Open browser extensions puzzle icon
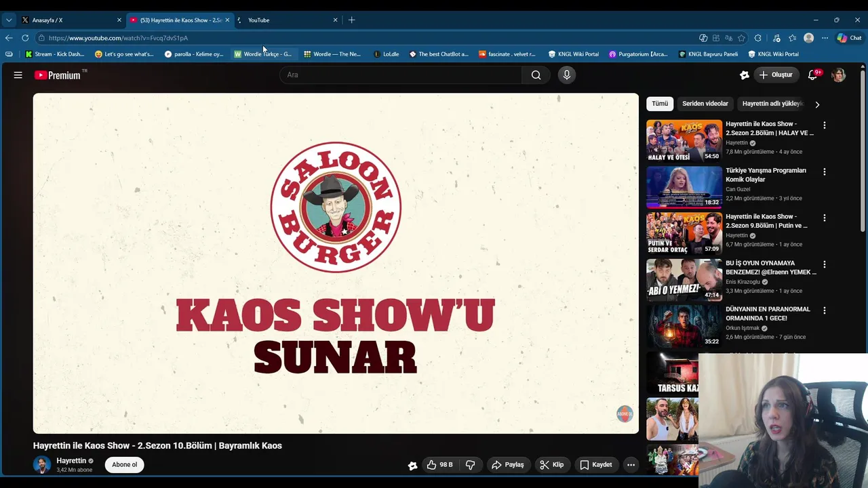 click(758, 38)
